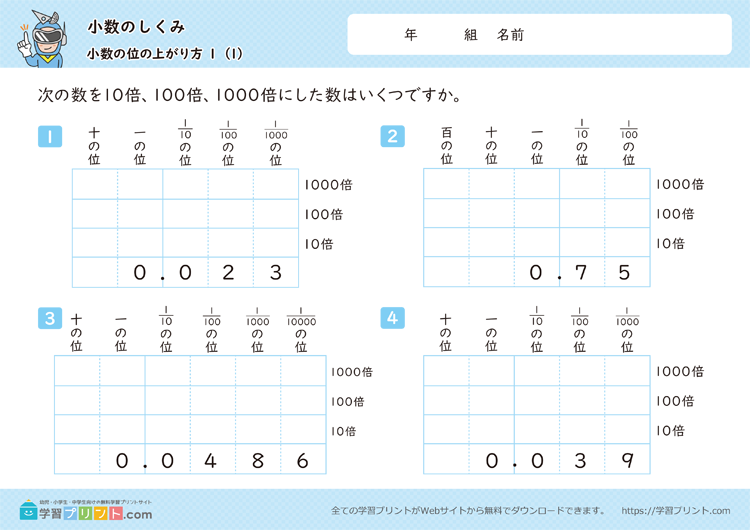Click the 1/1000の位 column header in problem 1
The height and width of the screenshot is (530, 750).
pyautogui.click(x=276, y=143)
